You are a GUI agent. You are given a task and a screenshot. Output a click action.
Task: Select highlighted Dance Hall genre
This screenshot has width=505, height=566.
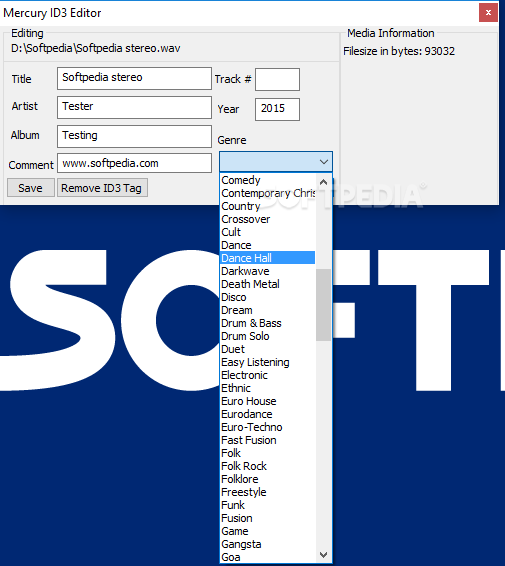click(268, 258)
